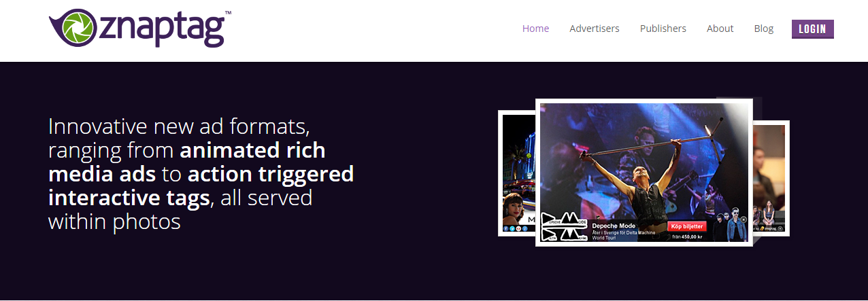The height and width of the screenshot is (301, 868).
Task: Open the Blog link
Action: point(764,29)
